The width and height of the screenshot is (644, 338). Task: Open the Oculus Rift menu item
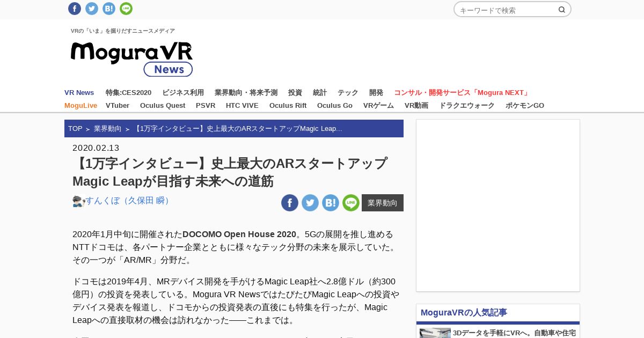288,106
